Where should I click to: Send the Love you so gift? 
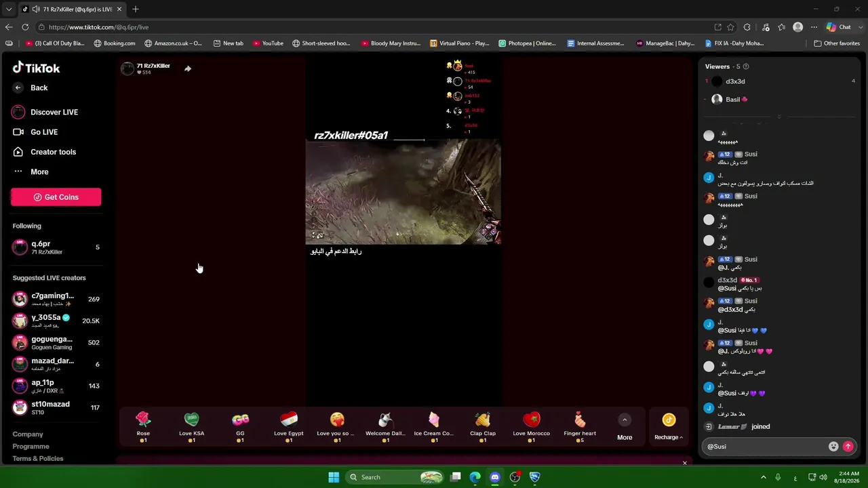pos(337,427)
